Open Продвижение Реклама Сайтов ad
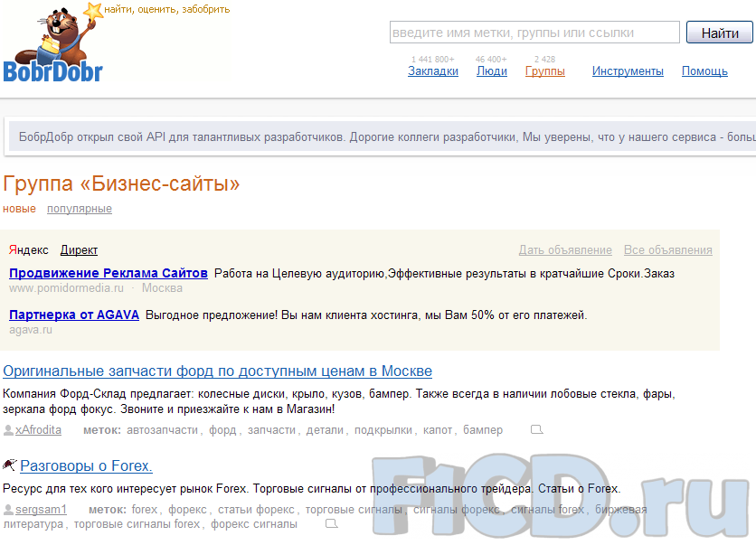756x545 pixels. coord(109,273)
